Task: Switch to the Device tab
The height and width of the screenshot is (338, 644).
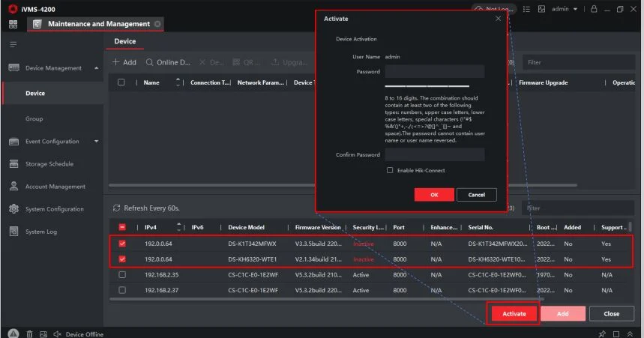Action: (x=125, y=41)
